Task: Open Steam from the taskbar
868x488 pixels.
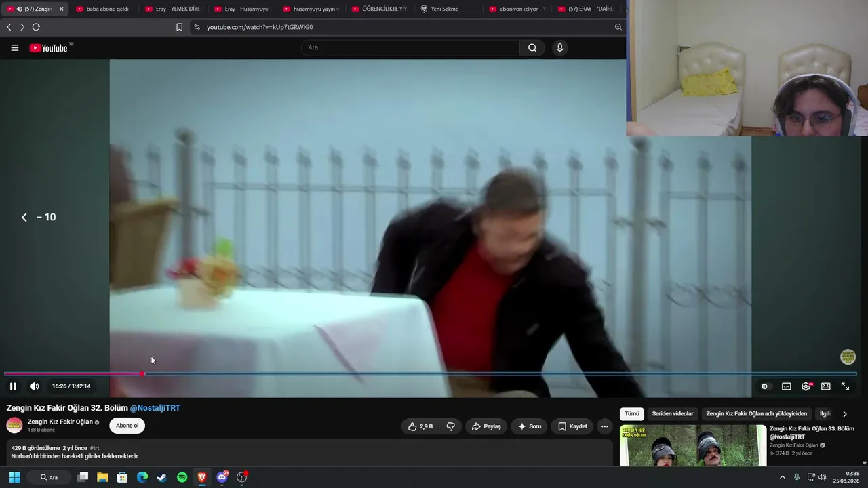Action: 162,477
